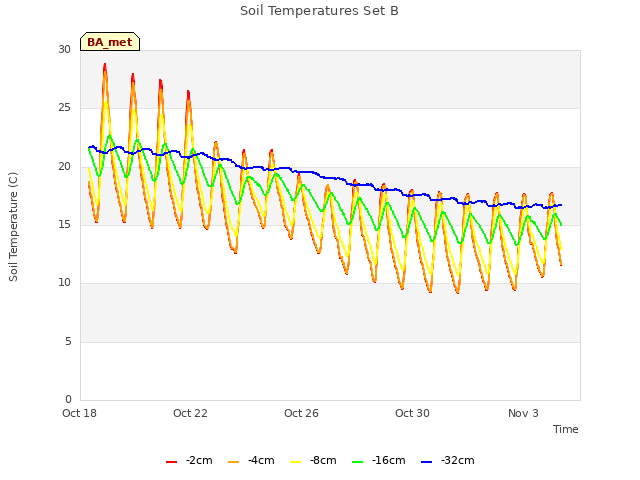Select the chart title Soil Temperatures Set B

319,11
